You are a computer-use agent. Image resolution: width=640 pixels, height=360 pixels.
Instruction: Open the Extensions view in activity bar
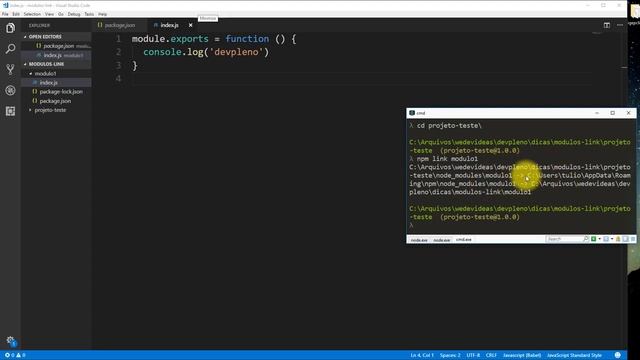pos(10,111)
